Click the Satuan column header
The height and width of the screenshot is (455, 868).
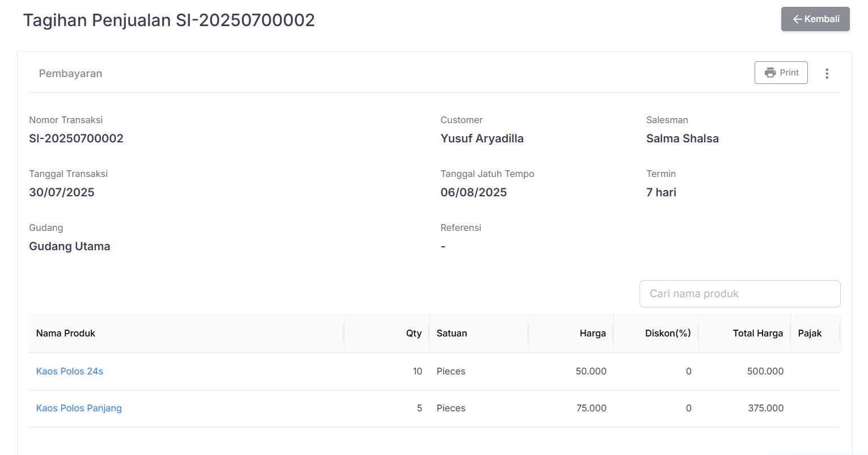click(451, 333)
